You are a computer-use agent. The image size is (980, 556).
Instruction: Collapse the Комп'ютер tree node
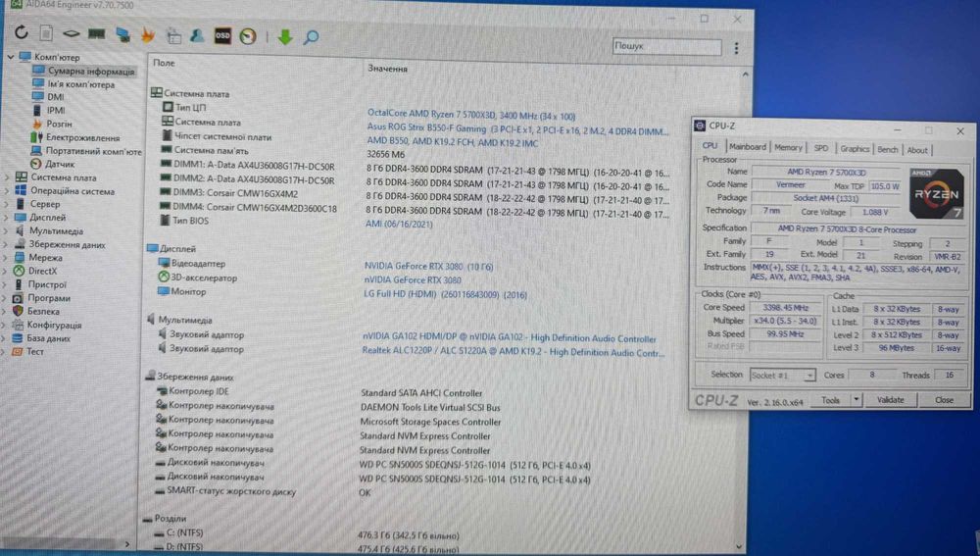(10, 57)
